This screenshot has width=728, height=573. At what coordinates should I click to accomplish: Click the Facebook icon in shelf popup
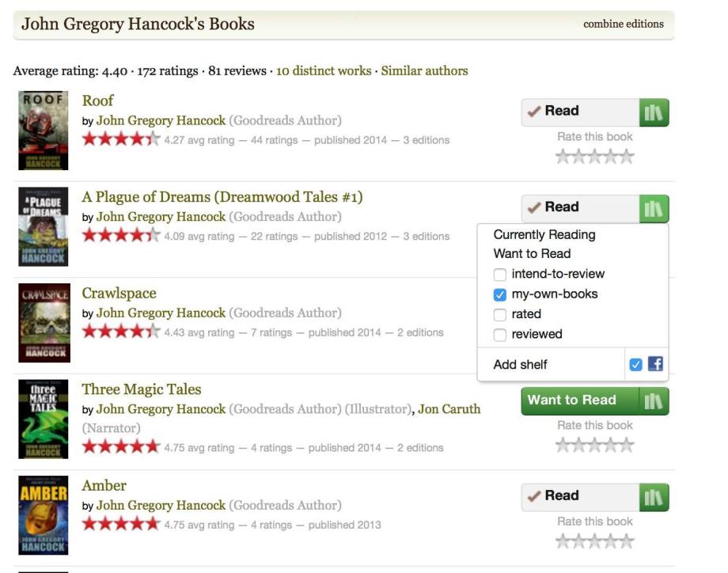tap(655, 364)
